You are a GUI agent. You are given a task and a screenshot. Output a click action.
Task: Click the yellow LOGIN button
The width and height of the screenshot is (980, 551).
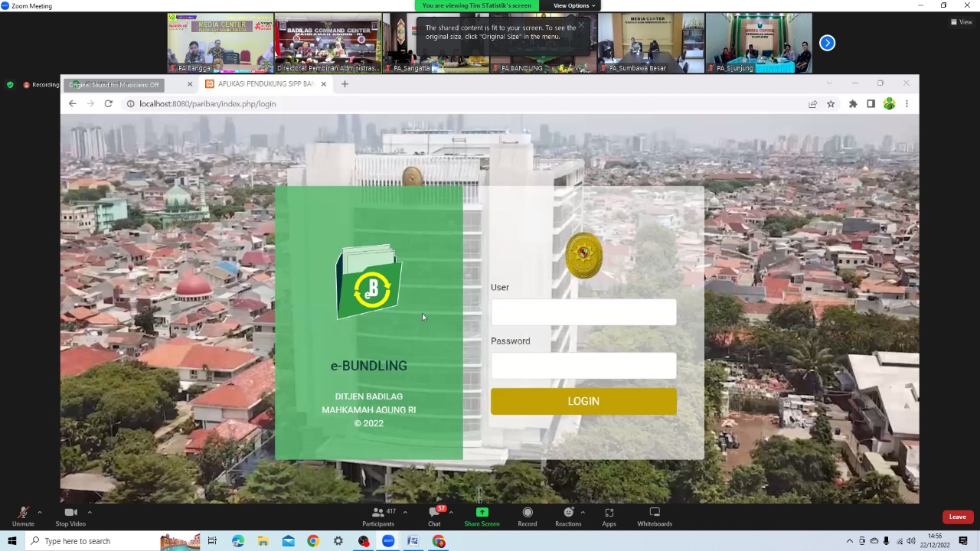tap(583, 401)
